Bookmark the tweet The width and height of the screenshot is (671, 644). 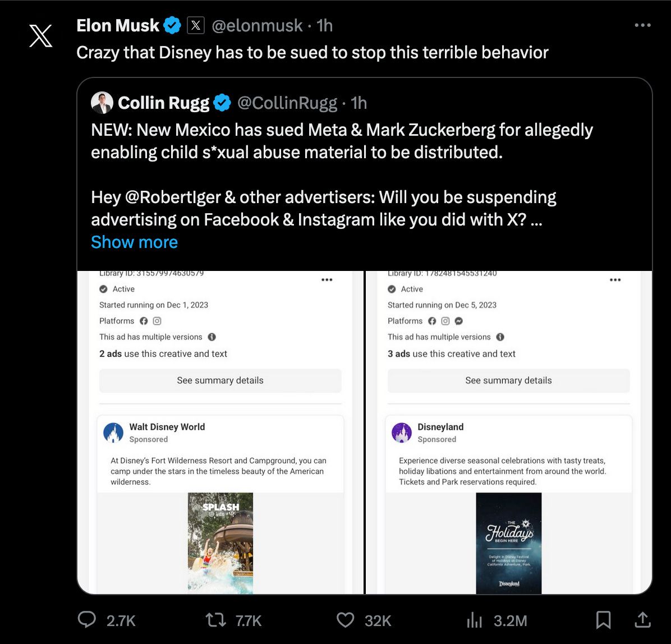point(603,620)
